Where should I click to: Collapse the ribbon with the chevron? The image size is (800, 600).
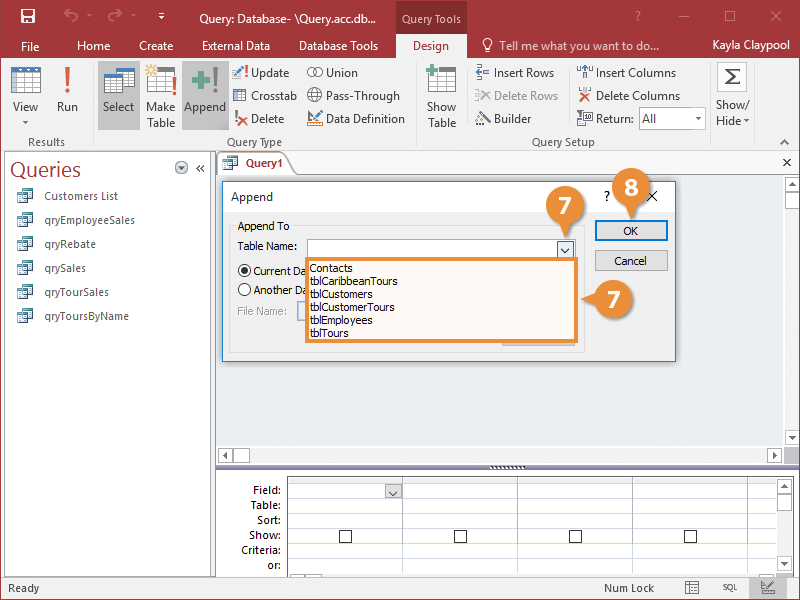point(784,142)
